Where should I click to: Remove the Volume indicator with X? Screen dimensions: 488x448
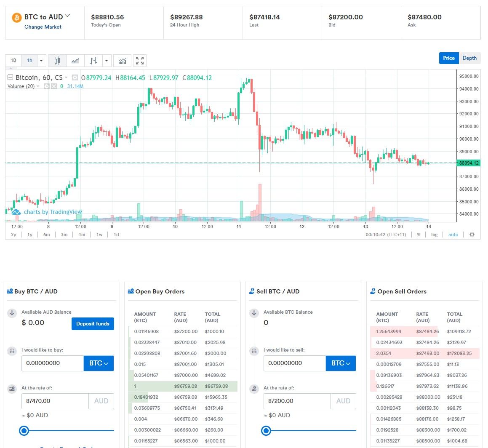tap(54, 86)
